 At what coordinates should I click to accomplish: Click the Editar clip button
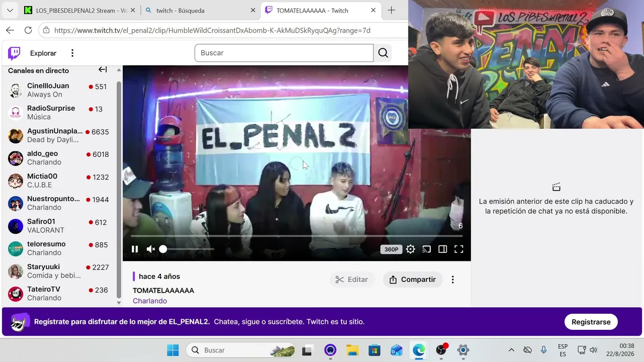pos(352,280)
